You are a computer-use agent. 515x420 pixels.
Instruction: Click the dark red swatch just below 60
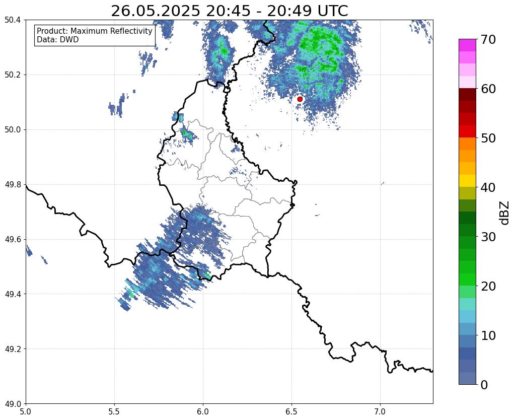(x=467, y=95)
